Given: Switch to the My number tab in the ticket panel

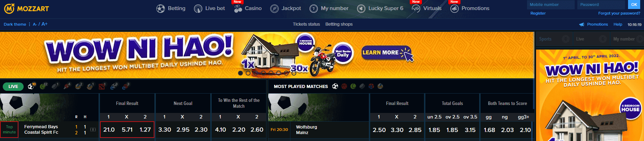Looking at the screenshot, I should coord(628,39).
